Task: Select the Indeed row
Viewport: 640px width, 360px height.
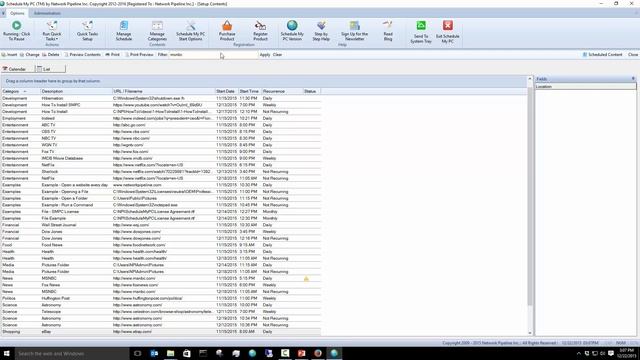Action: [161, 118]
